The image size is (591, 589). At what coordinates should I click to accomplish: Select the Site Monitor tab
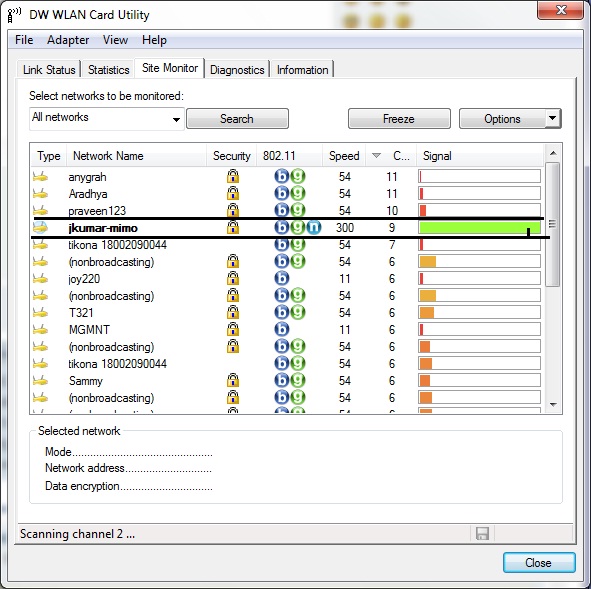pyautogui.click(x=170, y=68)
